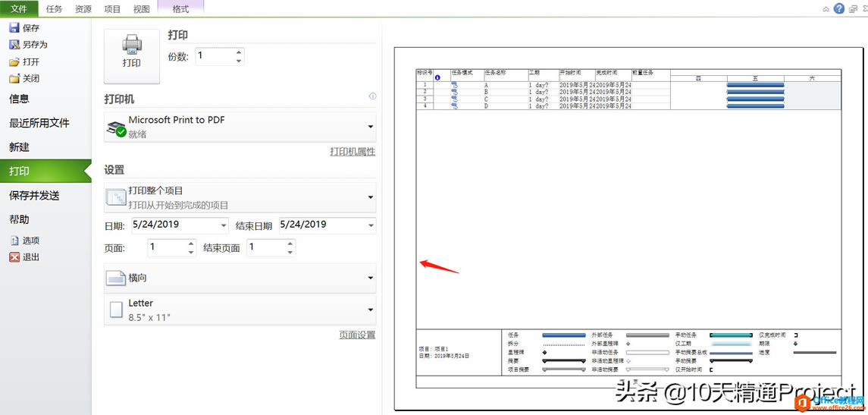Increase the number of copies
868x415 pixels.
point(239,52)
